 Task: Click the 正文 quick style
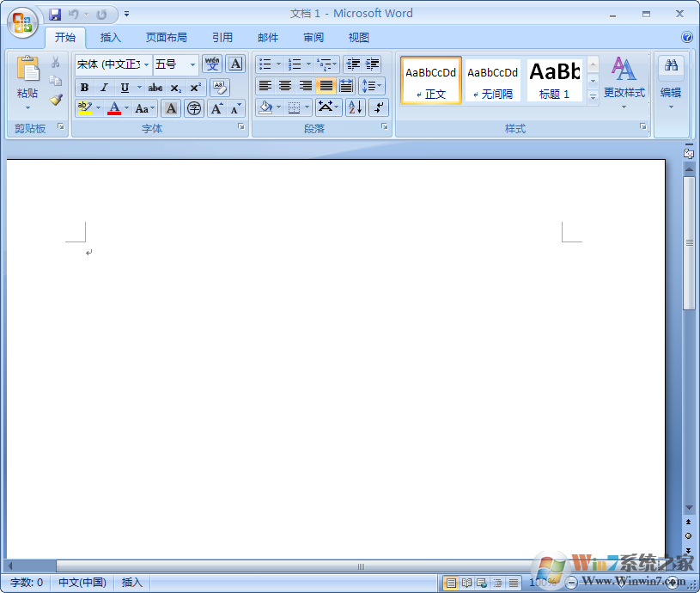(x=430, y=80)
